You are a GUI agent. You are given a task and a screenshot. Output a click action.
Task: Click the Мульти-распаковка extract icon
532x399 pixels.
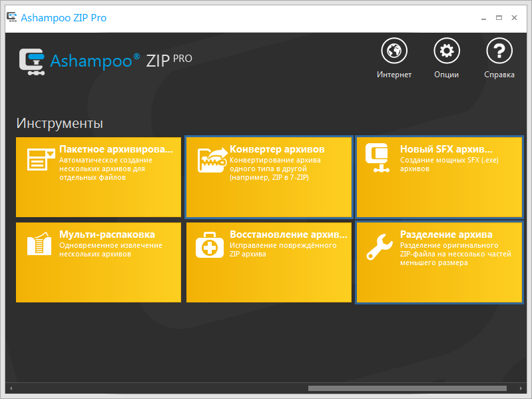pos(39,243)
